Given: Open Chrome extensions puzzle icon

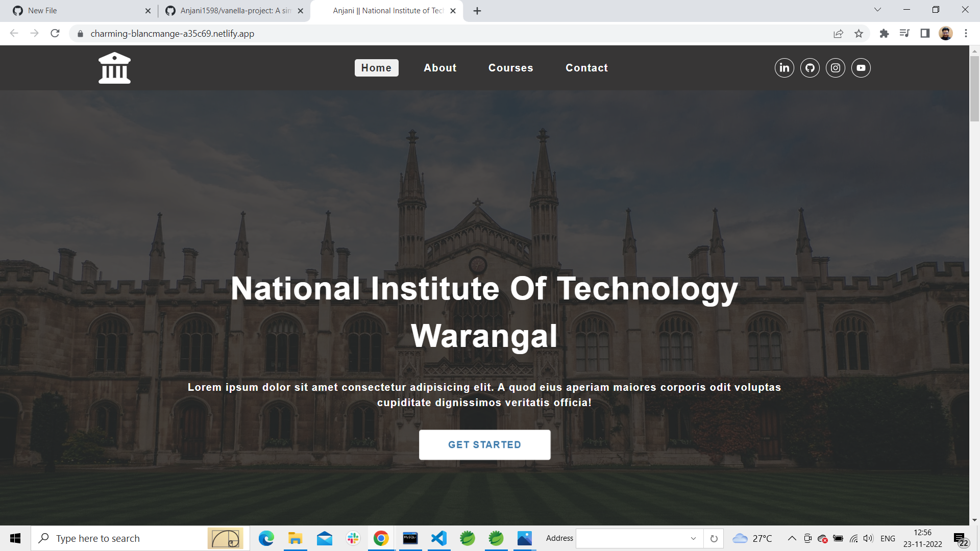Looking at the screenshot, I should pos(884,34).
